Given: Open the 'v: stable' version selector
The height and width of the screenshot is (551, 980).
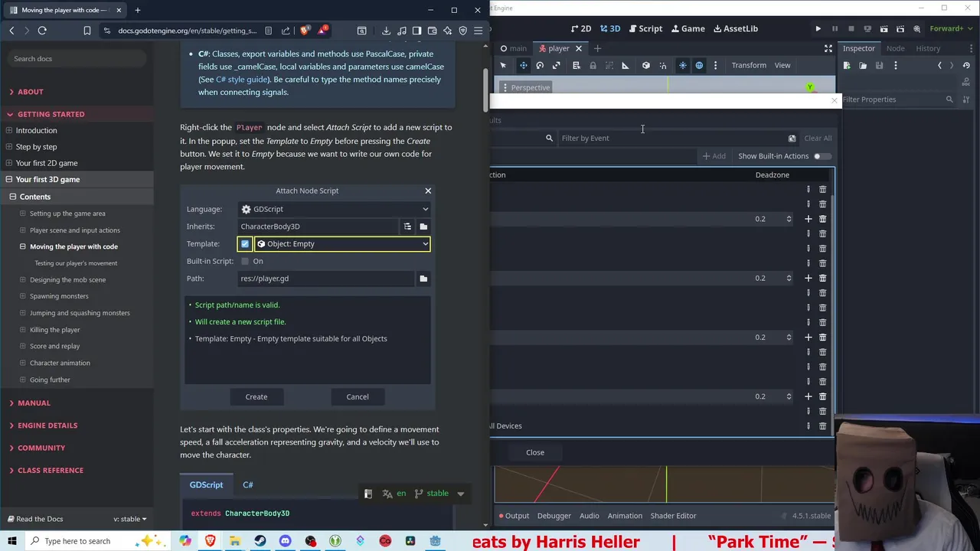Looking at the screenshot, I should click(x=129, y=519).
